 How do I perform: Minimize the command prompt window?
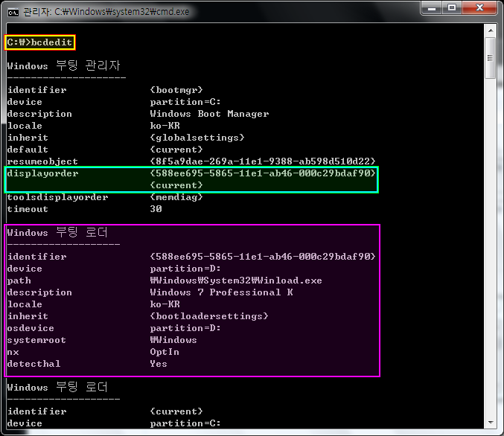point(431,8)
